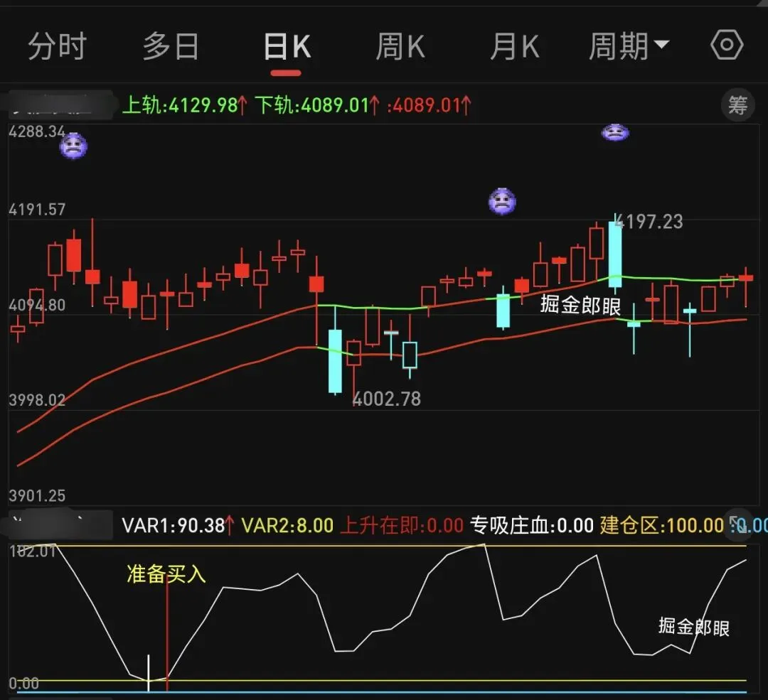Click the sad face marker near 4191.57 line

point(503,201)
